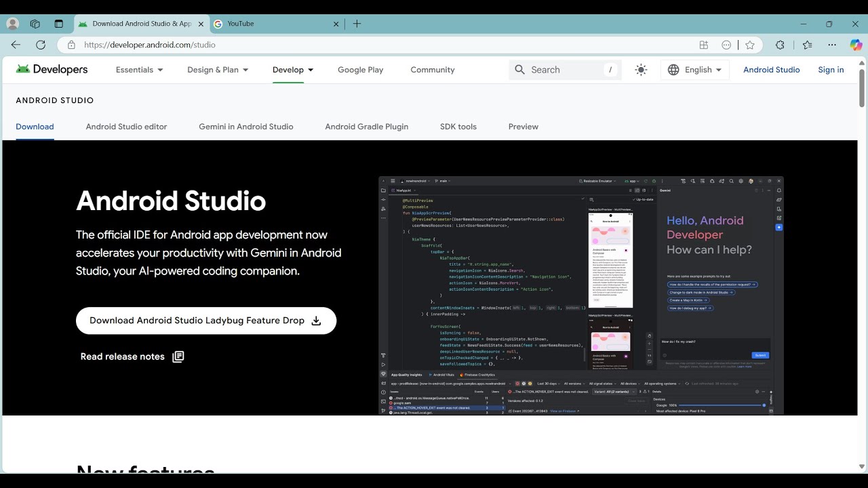Viewport: 868px width, 488px height.
Task: Click the ANDROID STUDIO section heading
Action: click(55, 100)
